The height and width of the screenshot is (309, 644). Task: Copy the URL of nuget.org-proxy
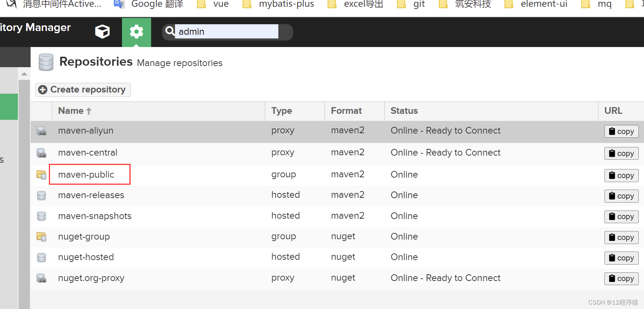621,278
